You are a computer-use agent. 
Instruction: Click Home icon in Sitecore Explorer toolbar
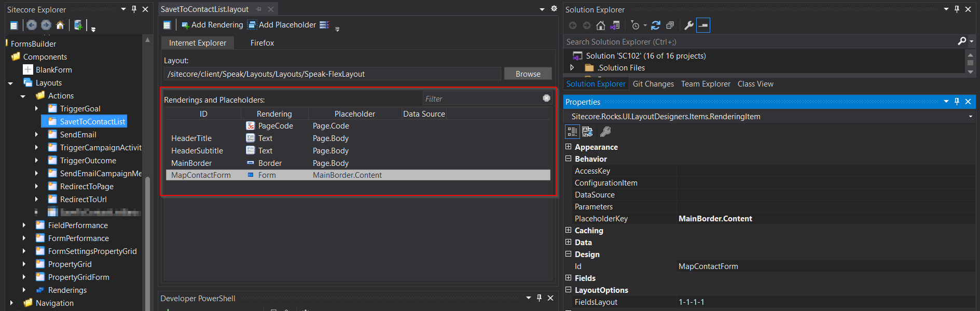click(x=60, y=25)
